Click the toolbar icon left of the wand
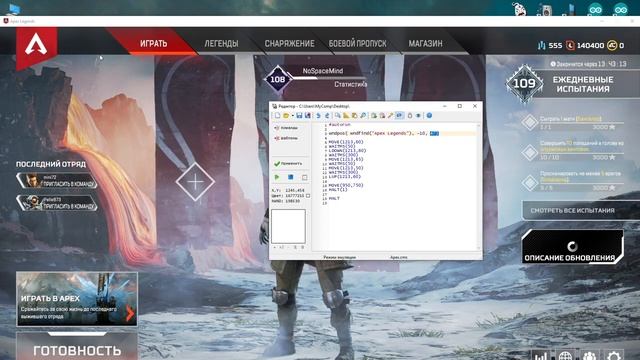 point(382,116)
